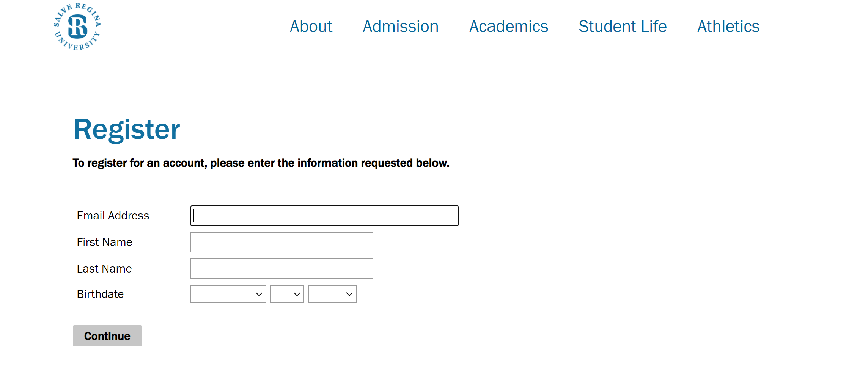868x376 pixels.
Task: Click the Last Name label
Action: [x=104, y=269]
